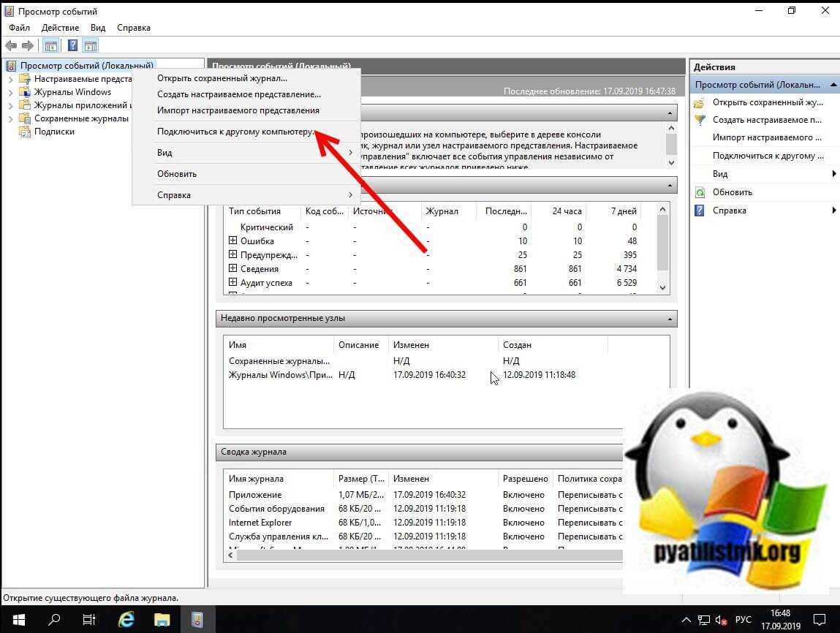Open Internet Explorer from the taskbar
The image size is (840, 633).
(x=126, y=619)
